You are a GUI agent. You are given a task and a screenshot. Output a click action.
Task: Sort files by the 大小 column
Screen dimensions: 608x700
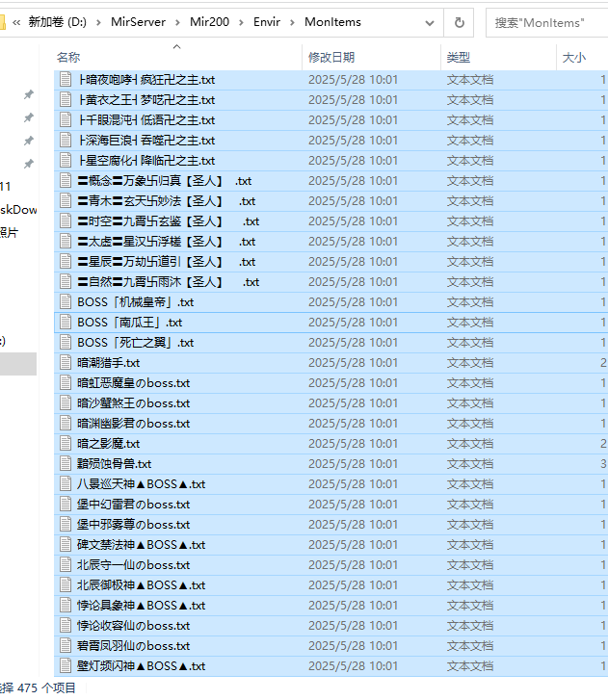point(582,57)
